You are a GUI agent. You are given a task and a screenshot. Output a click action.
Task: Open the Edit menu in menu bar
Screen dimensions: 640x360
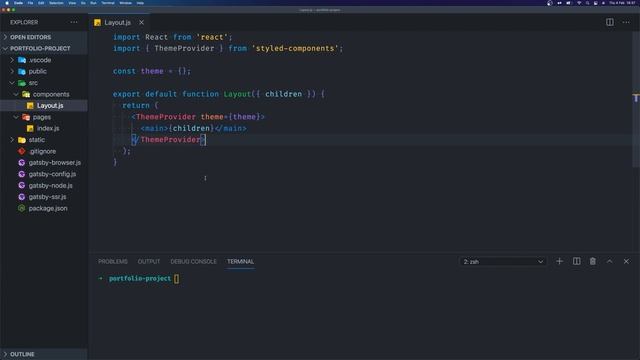(41, 3)
